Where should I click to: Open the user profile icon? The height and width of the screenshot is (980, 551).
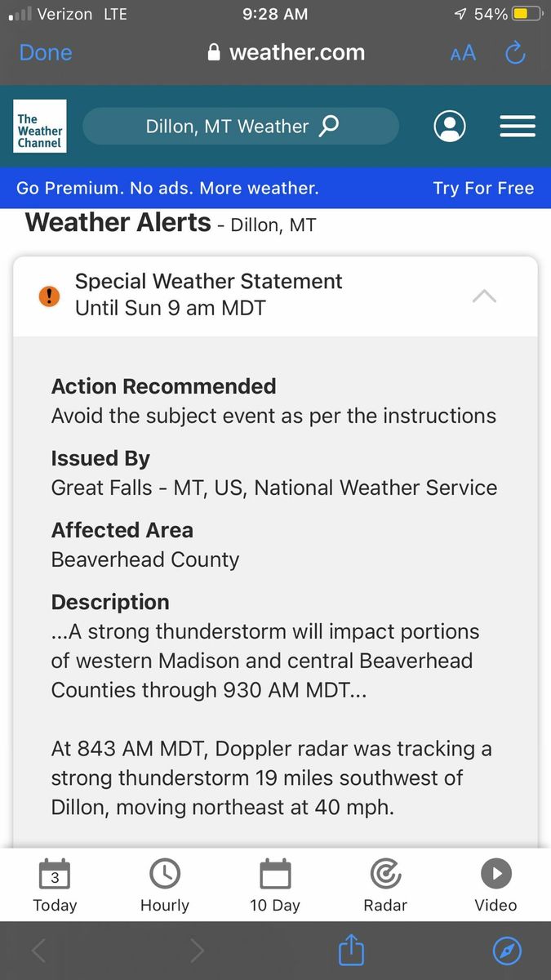pyautogui.click(x=450, y=127)
